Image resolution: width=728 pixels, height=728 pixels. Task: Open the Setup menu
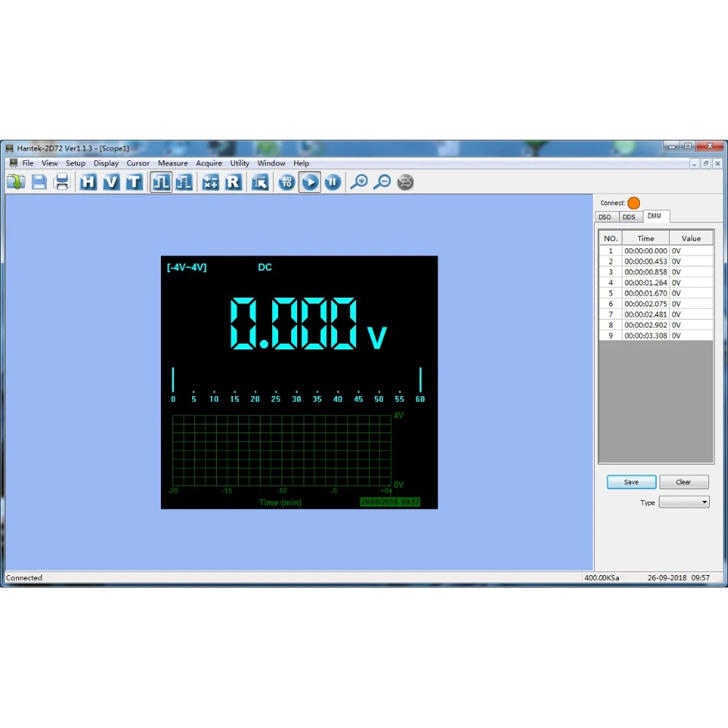pos(75,163)
